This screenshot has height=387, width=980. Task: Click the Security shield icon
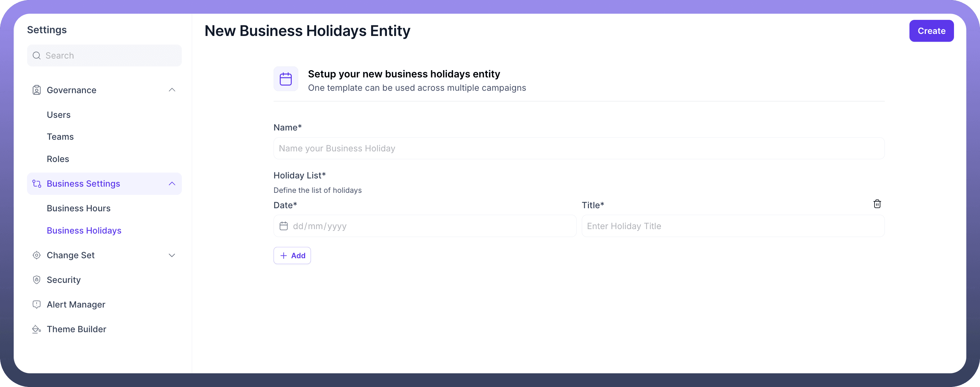pos(37,280)
